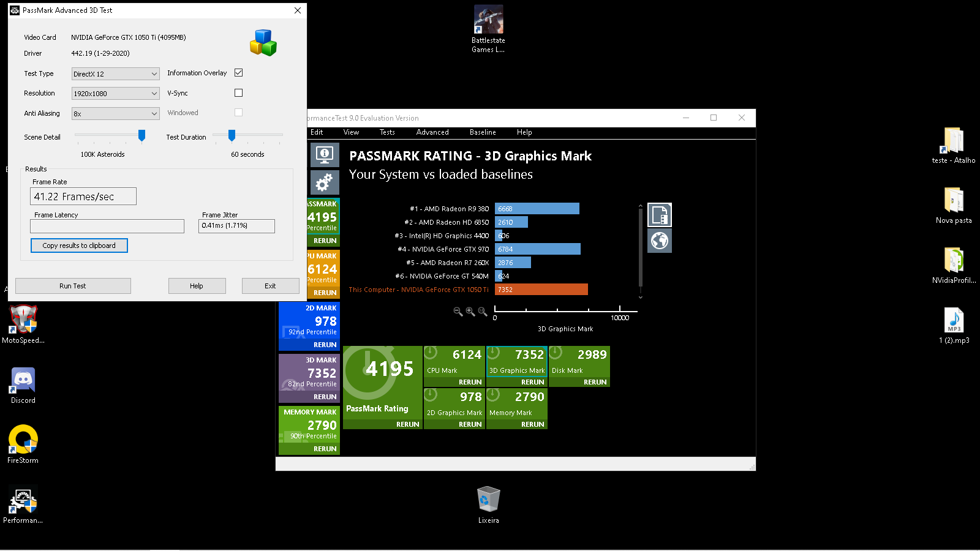Click RERUN under the PassMark Rating tile
The image size is (980, 551).
click(407, 424)
